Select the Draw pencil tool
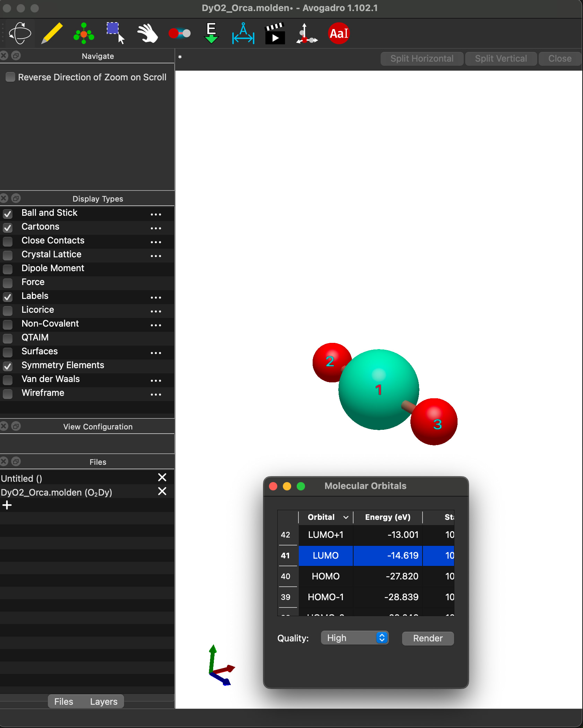Screen dimensions: 583x728 pos(52,34)
